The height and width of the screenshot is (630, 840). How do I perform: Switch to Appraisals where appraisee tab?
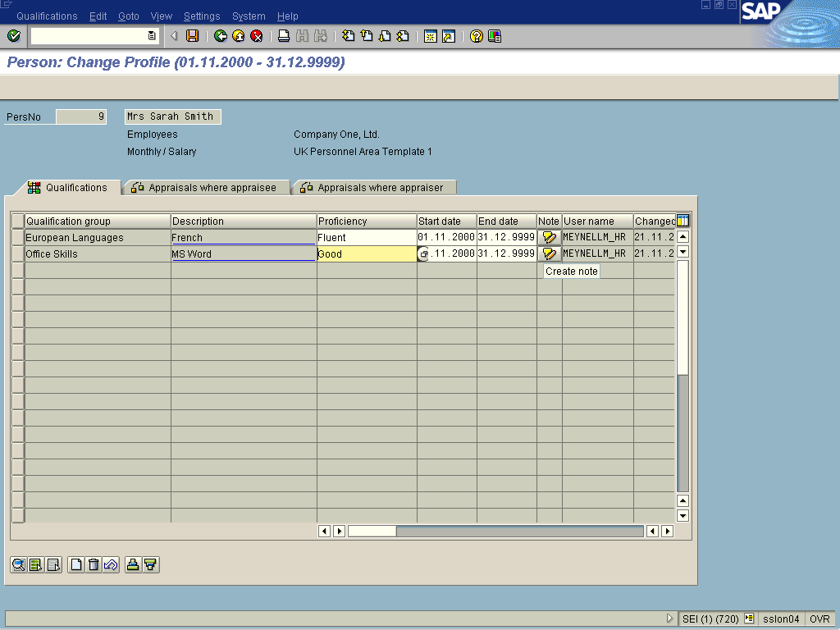(206, 188)
